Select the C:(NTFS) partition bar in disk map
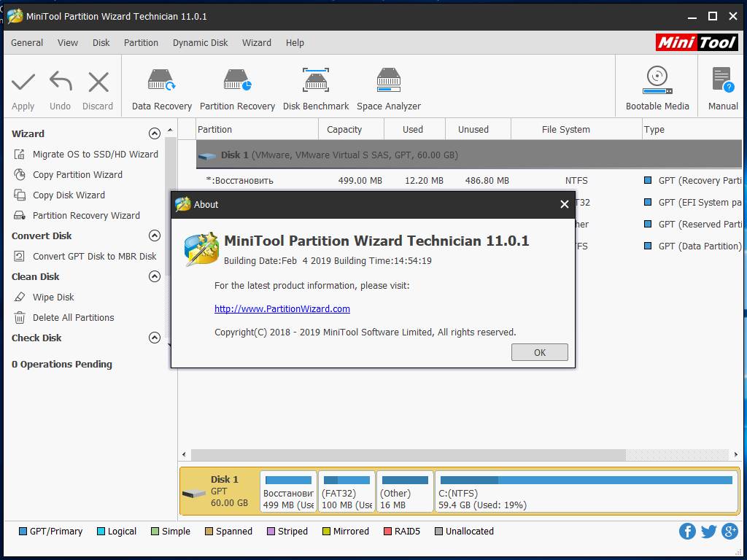This screenshot has height=560, width=747. (x=587, y=491)
